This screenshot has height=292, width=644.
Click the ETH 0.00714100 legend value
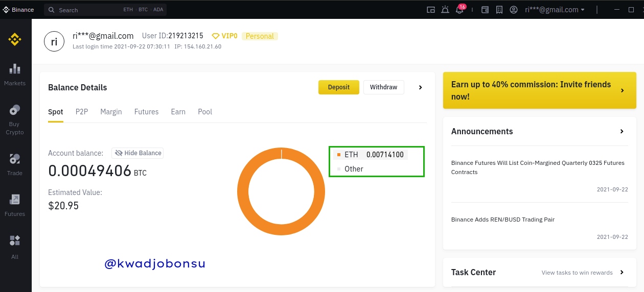pos(385,155)
